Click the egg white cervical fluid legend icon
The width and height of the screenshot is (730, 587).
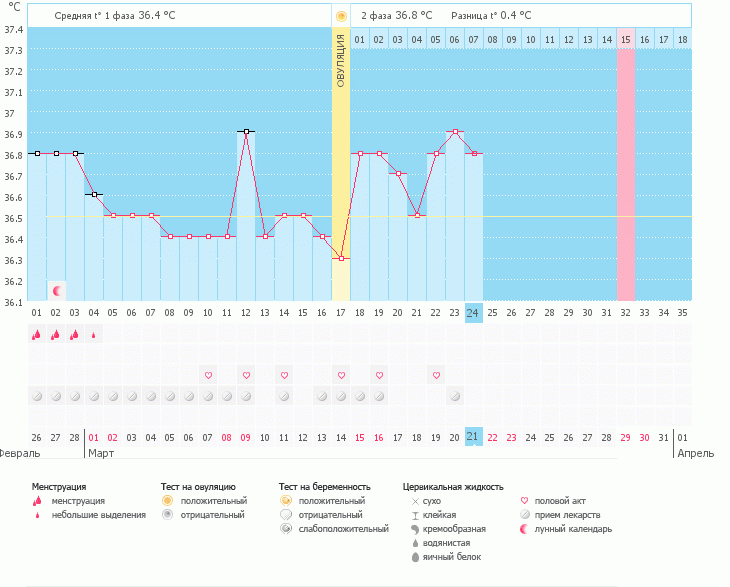415,557
